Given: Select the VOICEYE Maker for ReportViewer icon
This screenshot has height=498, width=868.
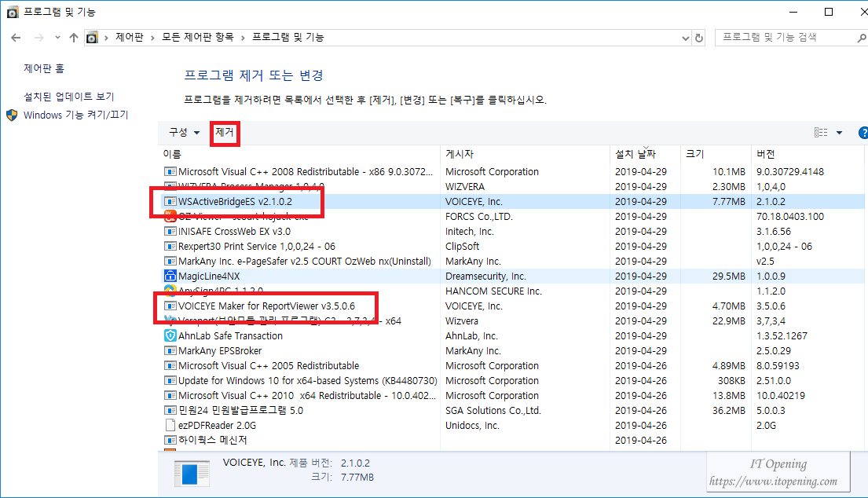Looking at the screenshot, I should point(170,306).
